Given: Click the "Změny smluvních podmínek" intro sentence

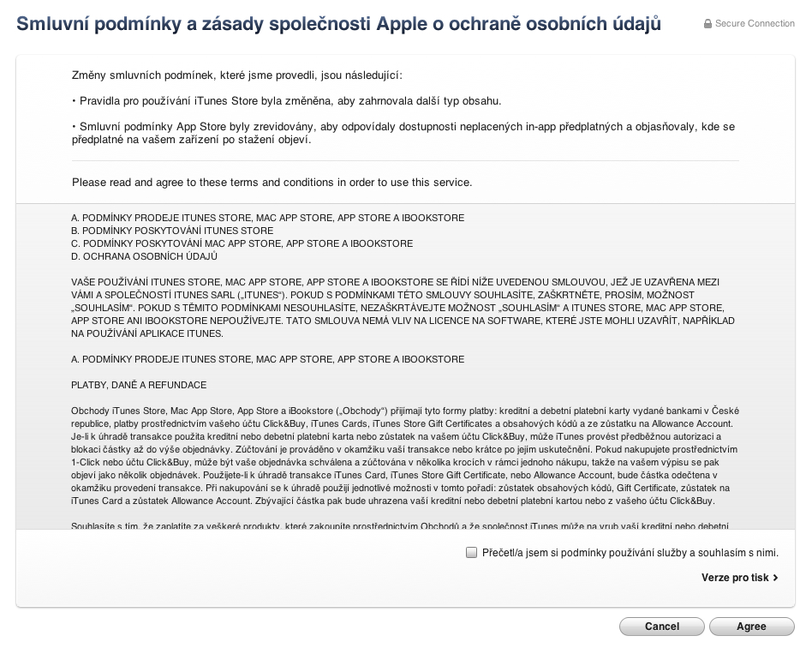Looking at the screenshot, I should (x=237, y=75).
